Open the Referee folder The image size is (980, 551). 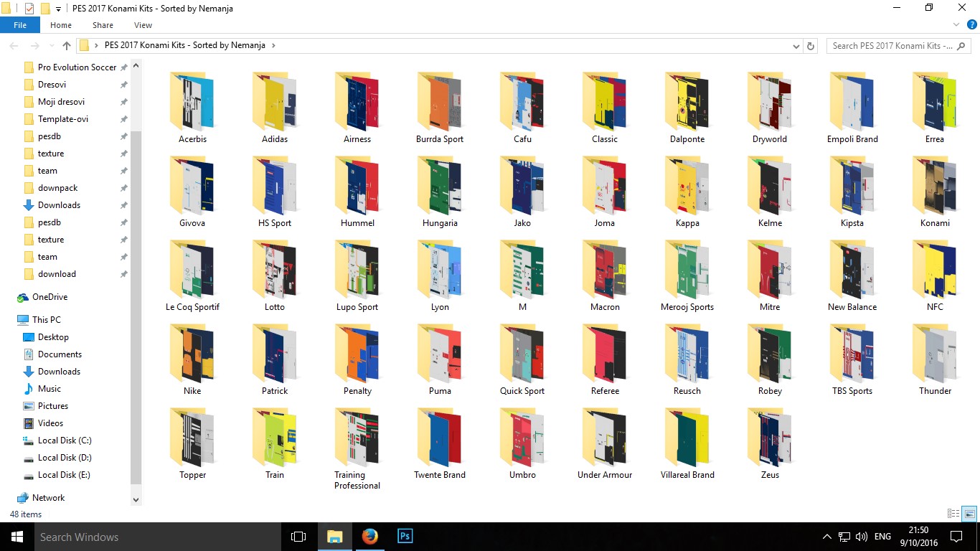click(x=605, y=359)
